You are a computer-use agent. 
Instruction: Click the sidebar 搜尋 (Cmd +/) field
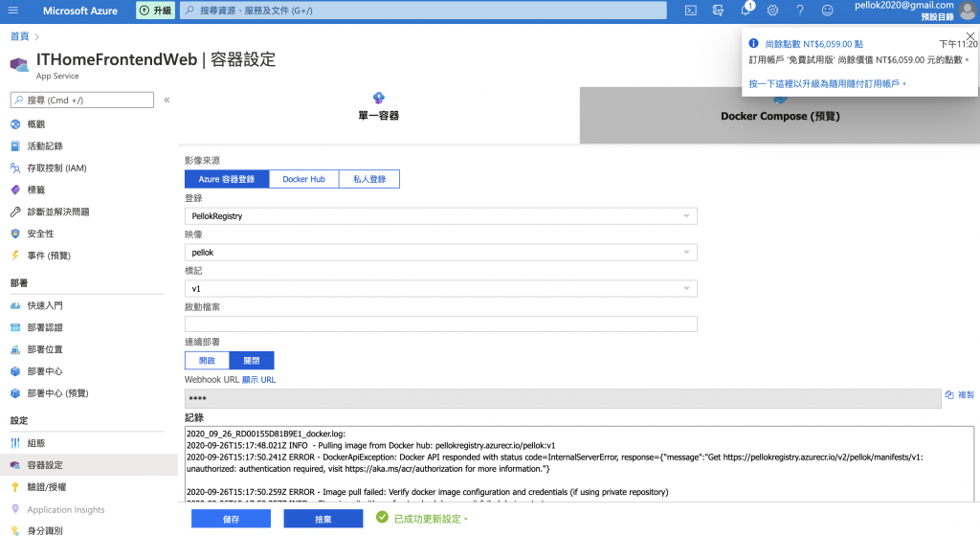coord(82,100)
